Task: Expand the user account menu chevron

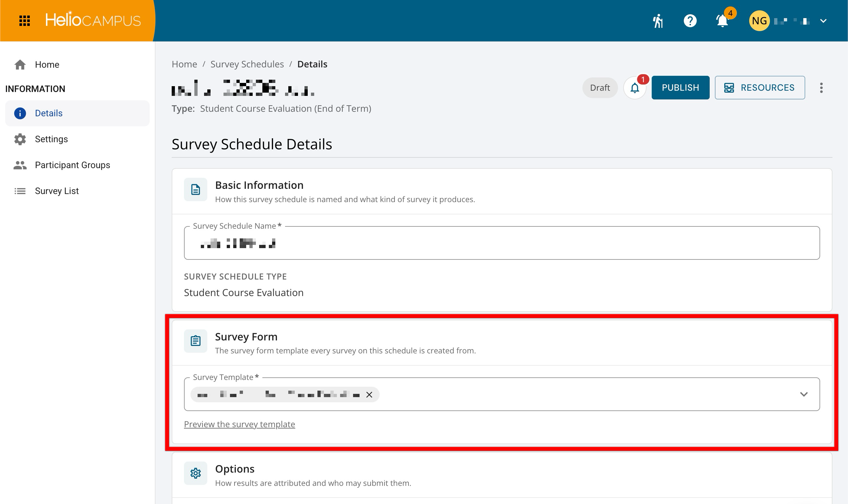Action: pyautogui.click(x=823, y=21)
